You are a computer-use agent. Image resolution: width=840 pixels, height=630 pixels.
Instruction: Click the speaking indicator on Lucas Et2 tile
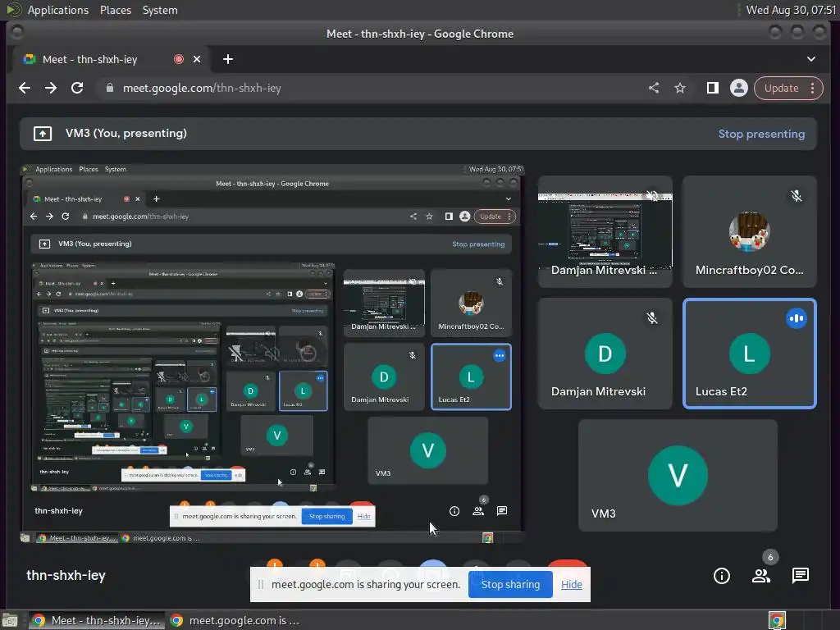point(796,318)
